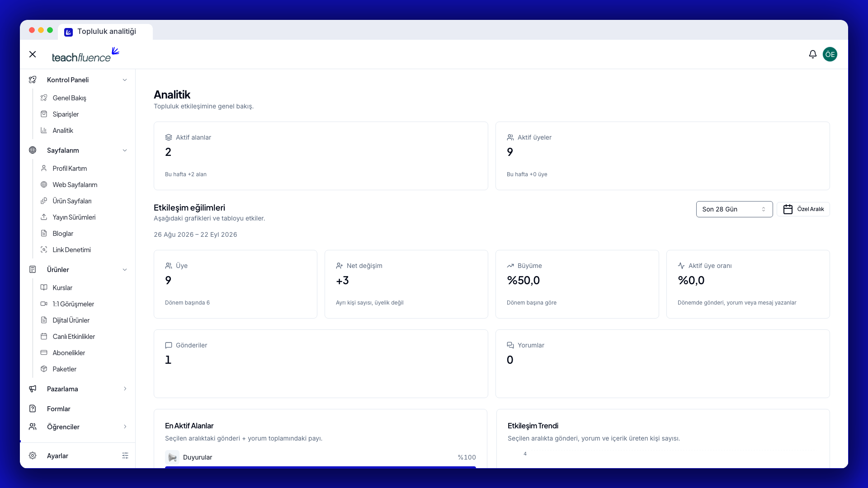Image resolution: width=868 pixels, height=488 pixels.
Task: Expand the Öğrenciler section chevron
Action: 125,427
